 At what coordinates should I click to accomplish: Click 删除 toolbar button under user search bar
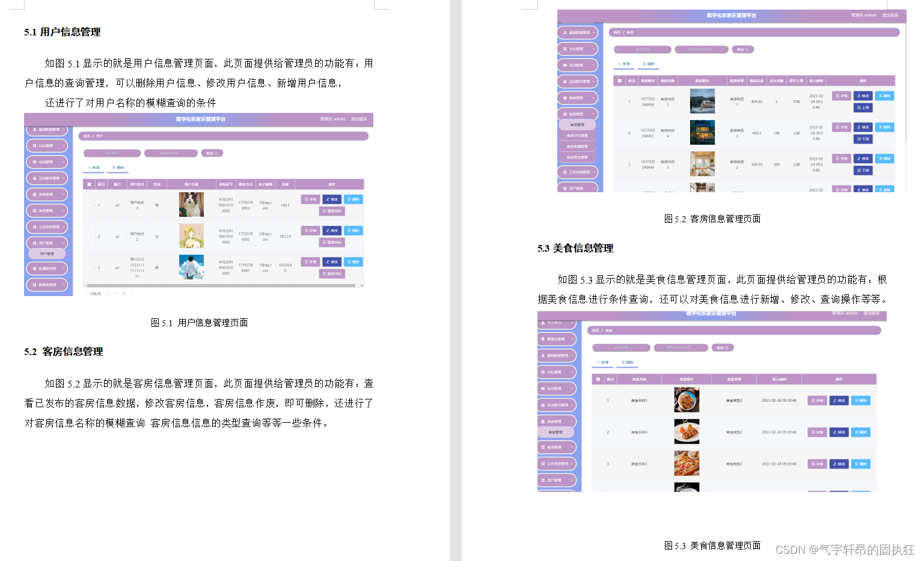click(118, 168)
